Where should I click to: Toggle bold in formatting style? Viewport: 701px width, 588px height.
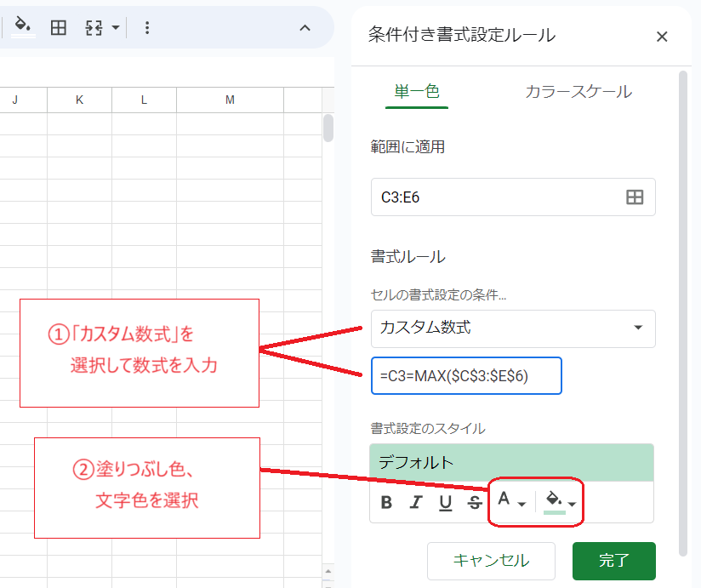[x=387, y=503]
